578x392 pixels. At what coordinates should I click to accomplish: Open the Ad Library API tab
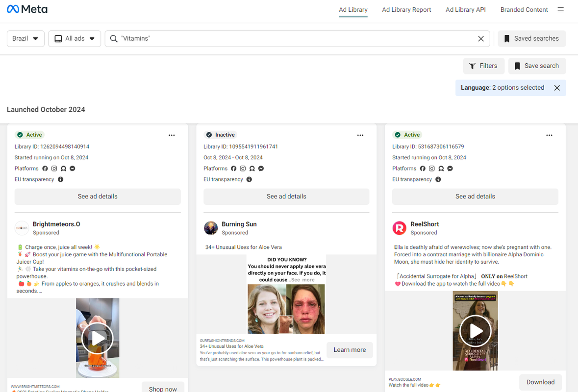466,10
